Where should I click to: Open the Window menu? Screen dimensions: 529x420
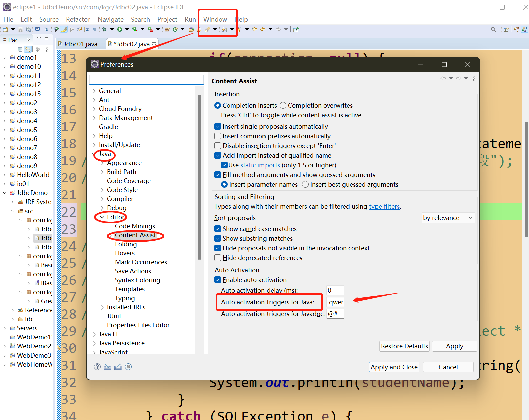[x=215, y=19]
